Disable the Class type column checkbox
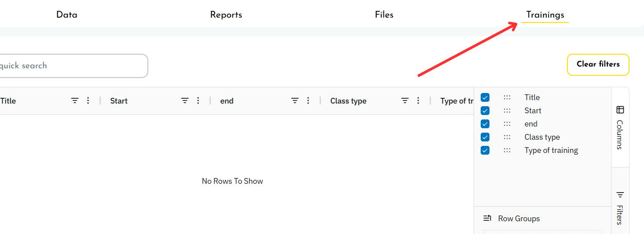The width and height of the screenshot is (644, 234). point(485,137)
